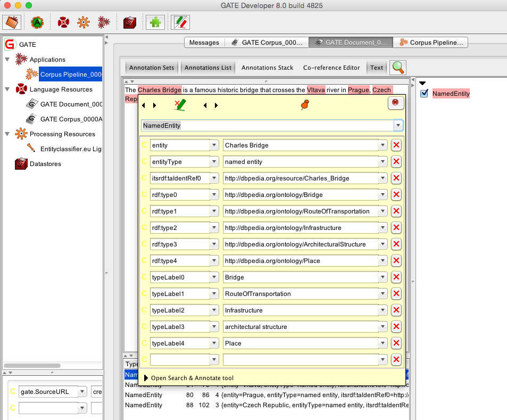Image resolution: width=507 pixels, height=420 pixels.
Task: Click the load ANNIE system toolbar icon
Action: 37,22
